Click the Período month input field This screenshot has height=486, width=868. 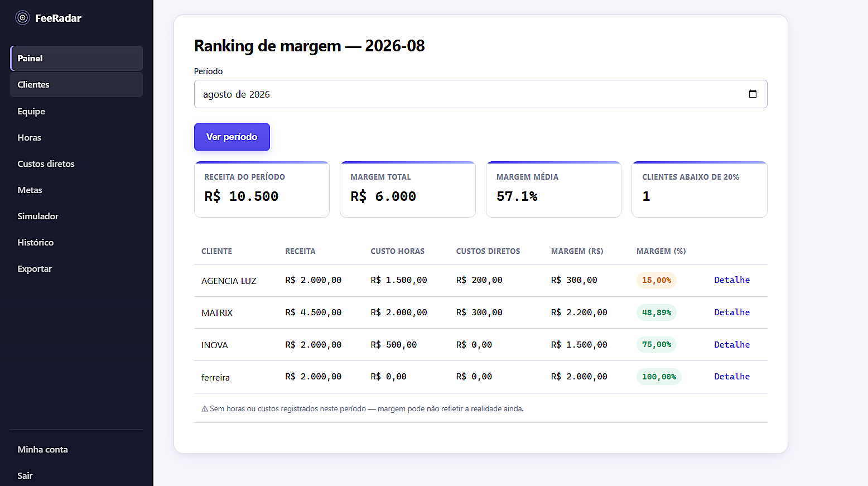480,94
